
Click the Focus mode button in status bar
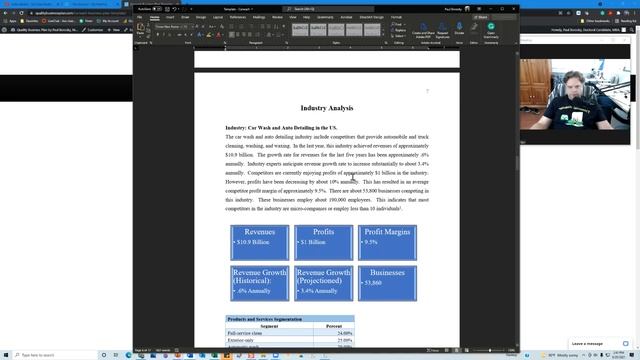tap(433, 350)
